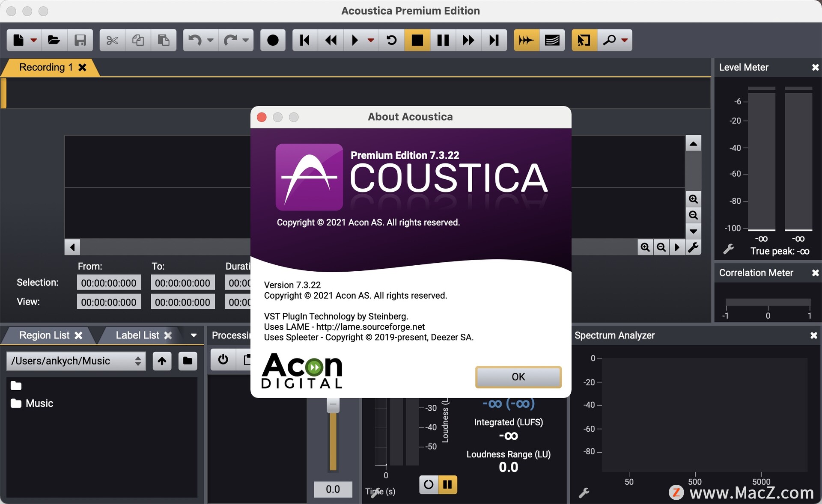Click the Open file folder icon
822x504 pixels.
tap(54, 40)
